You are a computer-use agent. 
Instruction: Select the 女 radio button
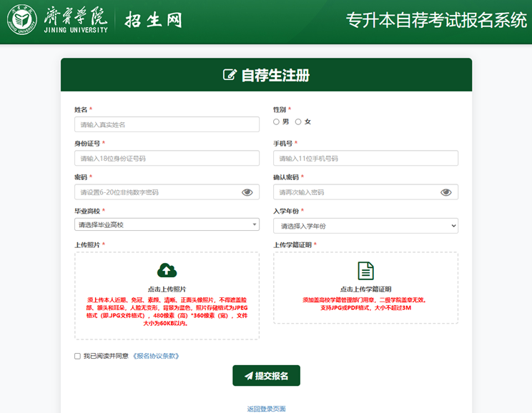pos(298,122)
